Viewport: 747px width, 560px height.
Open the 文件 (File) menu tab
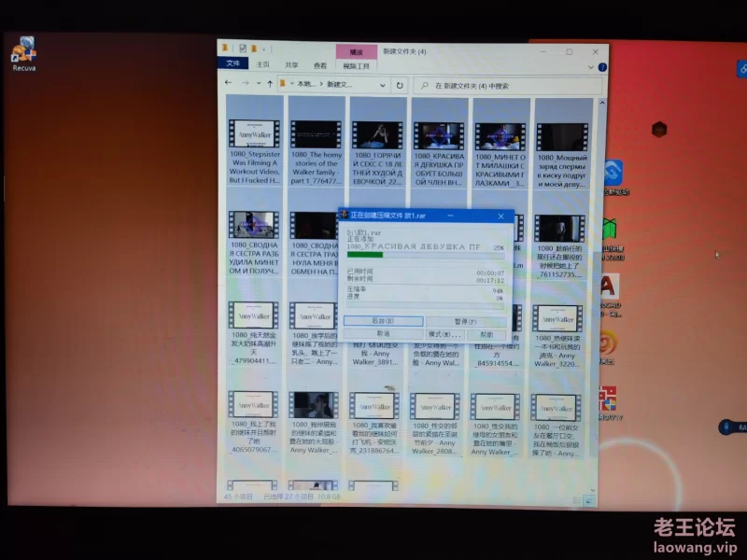(233, 64)
